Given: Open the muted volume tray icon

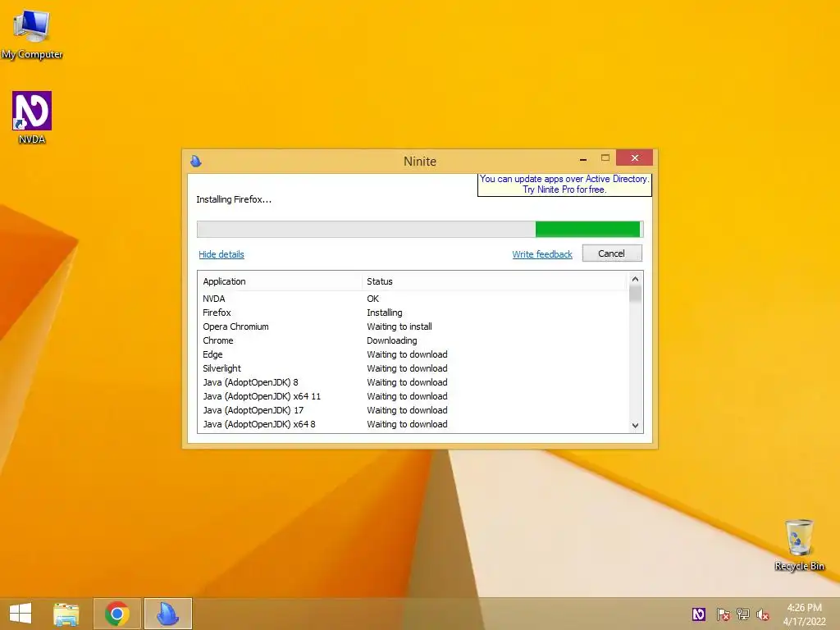Looking at the screenshot, I should [763, 614].
